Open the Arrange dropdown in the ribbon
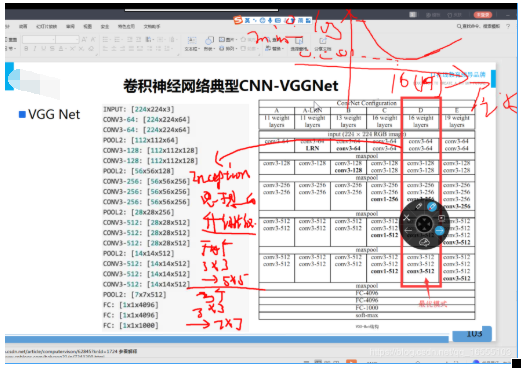The height and width of the screenshot is (368, 522). coord(228,49)
